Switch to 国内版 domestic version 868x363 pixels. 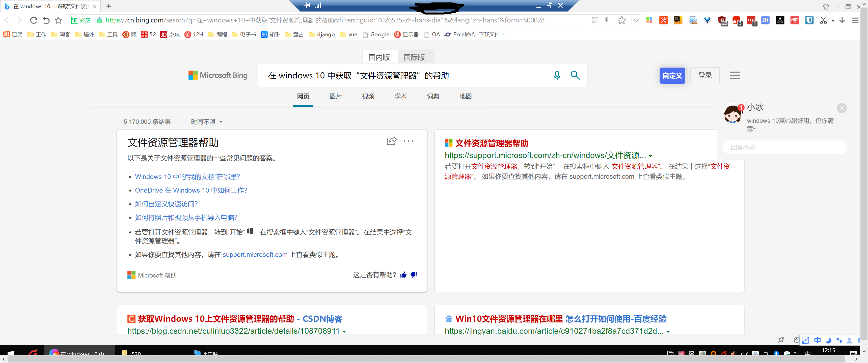[x=379, y=57]
